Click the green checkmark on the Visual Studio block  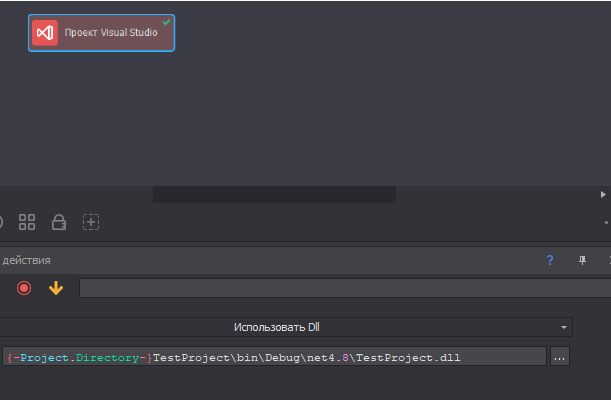[166, 22]
